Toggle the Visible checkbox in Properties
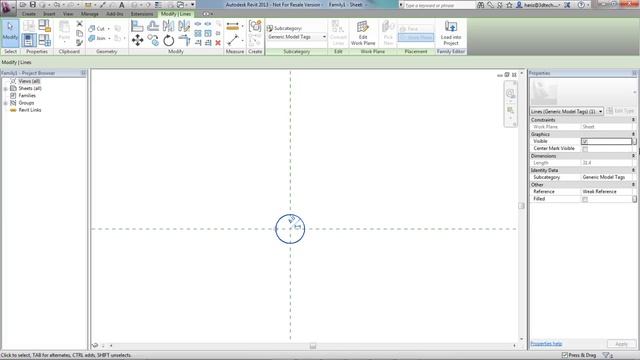Image resolution: width=640 pixels, height=360 pixels. pyautogui.click(x=585, y=141)
